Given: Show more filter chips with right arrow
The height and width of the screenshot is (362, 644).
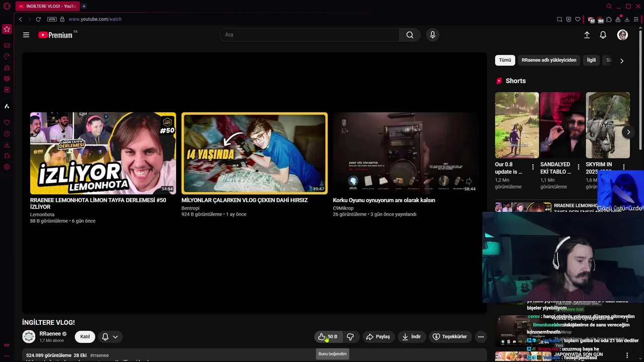Looking at the screenshot, I should pos(622,60).
